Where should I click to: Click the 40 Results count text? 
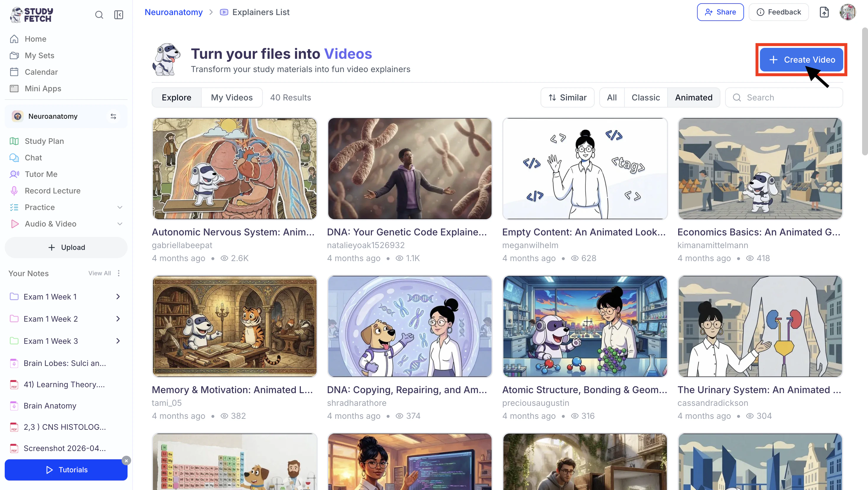291,97
